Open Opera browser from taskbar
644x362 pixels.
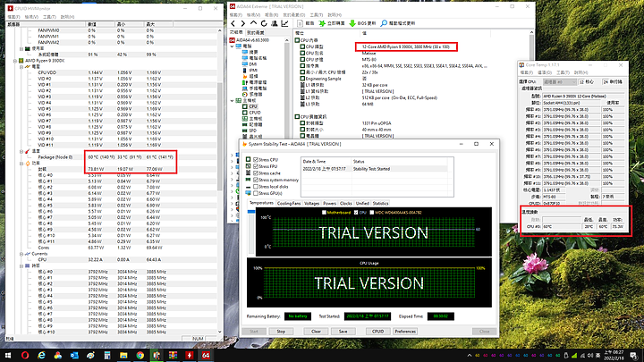point(25,355)
